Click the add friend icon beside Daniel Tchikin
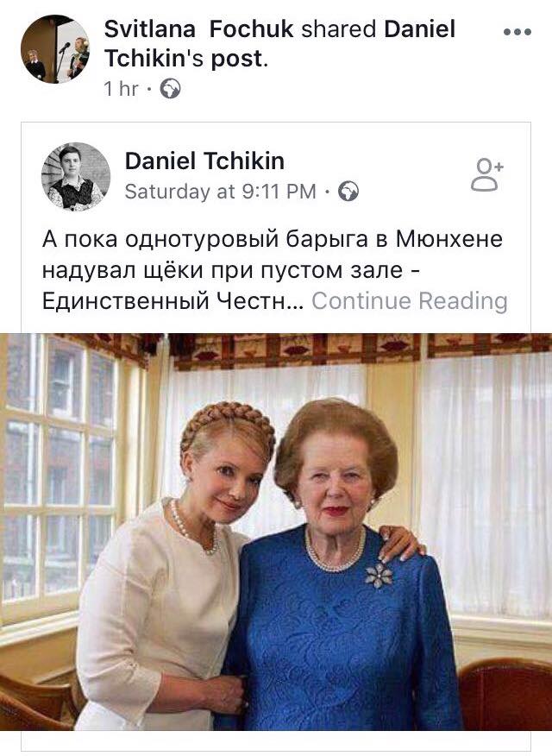This screenshot has height=756, width=552. (486, 175)
